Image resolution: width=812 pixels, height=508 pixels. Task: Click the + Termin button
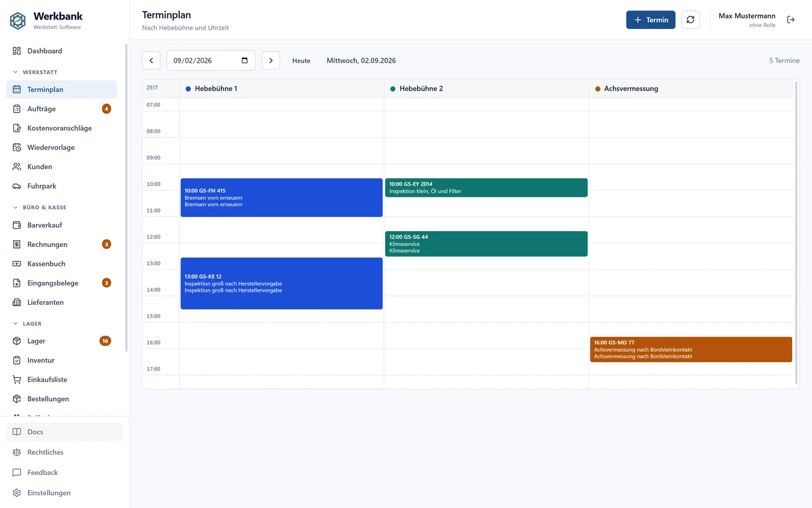[651, 20]
